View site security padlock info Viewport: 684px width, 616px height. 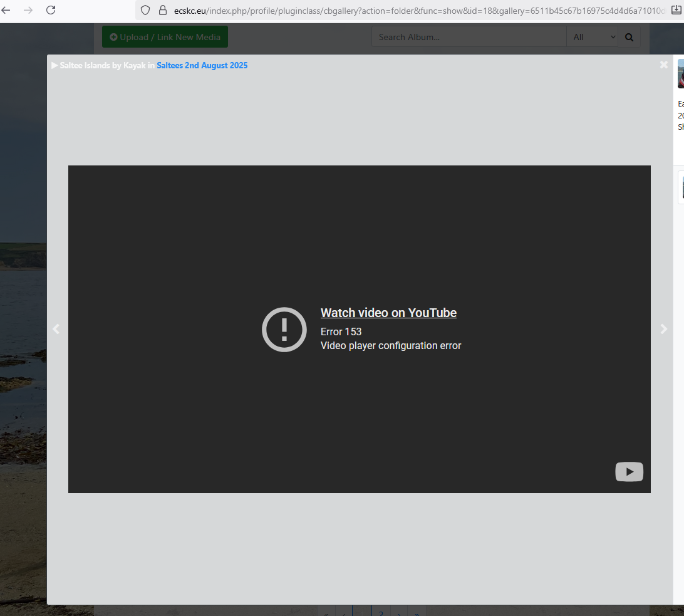(x=162, y=10)
